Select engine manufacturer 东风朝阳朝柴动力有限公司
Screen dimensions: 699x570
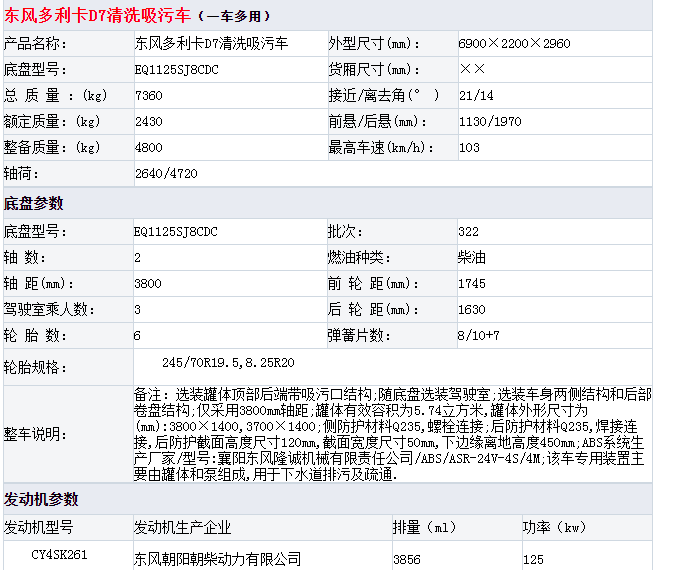217,558
